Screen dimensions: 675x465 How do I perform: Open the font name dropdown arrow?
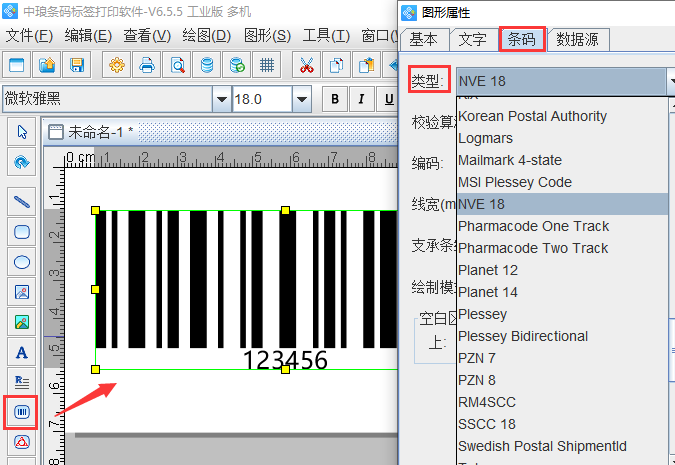coord(222,99)
